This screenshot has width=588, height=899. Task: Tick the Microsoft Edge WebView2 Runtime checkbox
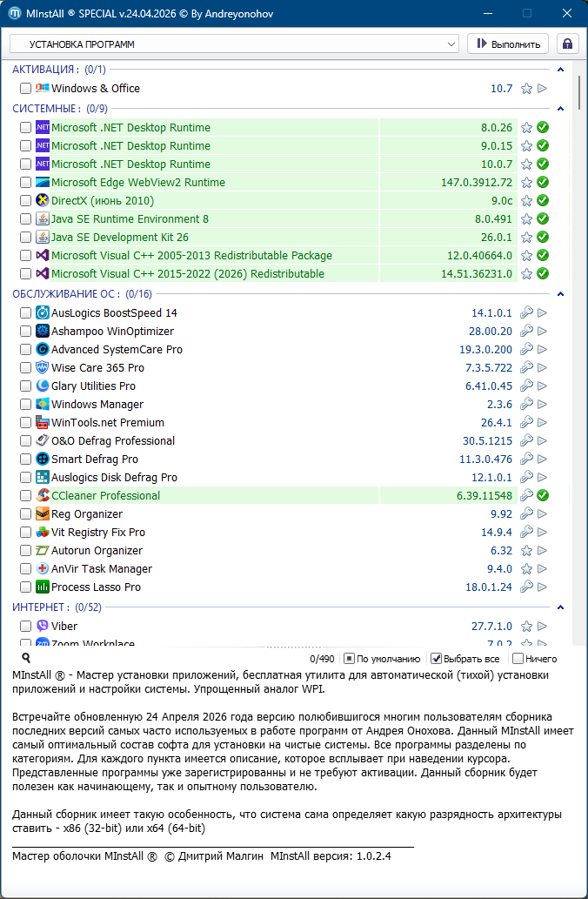point(25,183)
